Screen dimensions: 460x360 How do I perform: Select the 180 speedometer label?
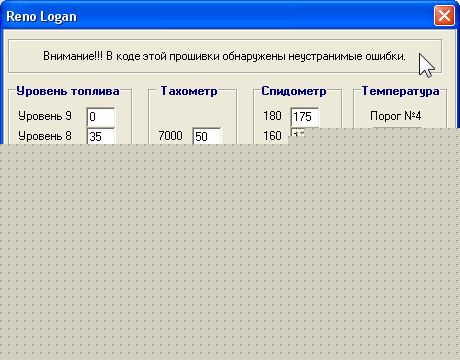tap(272, 116)
